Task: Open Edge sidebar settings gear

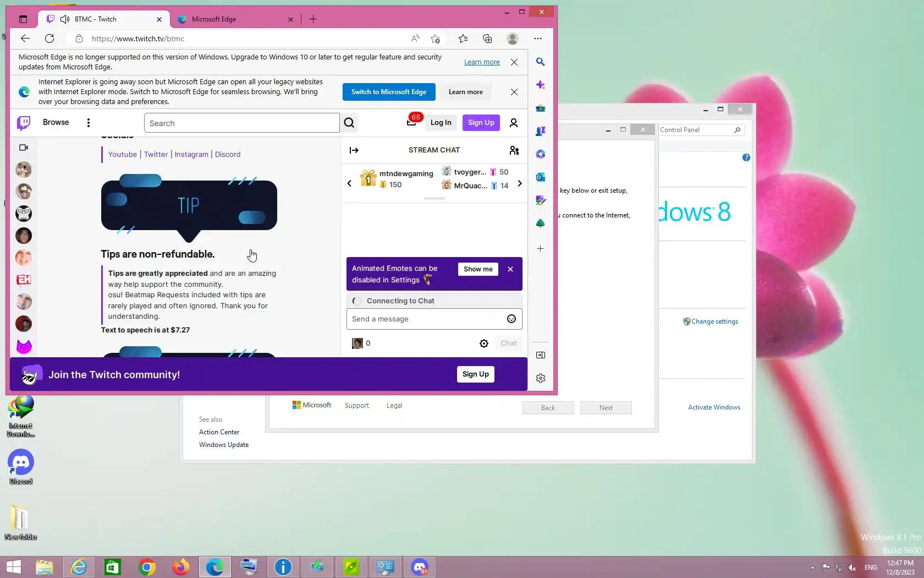Action: click(541, 378)
